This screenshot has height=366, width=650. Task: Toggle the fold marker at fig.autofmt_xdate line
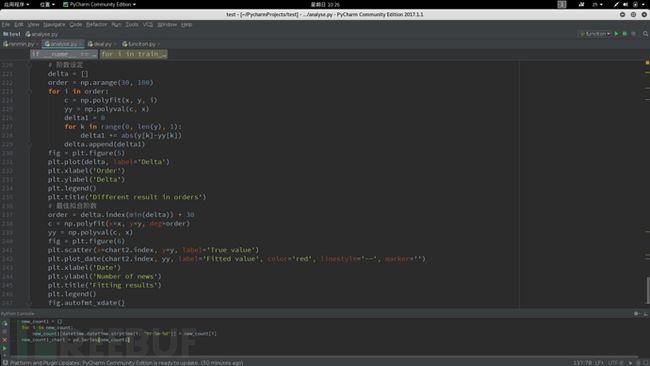click(x=29, y=303)
